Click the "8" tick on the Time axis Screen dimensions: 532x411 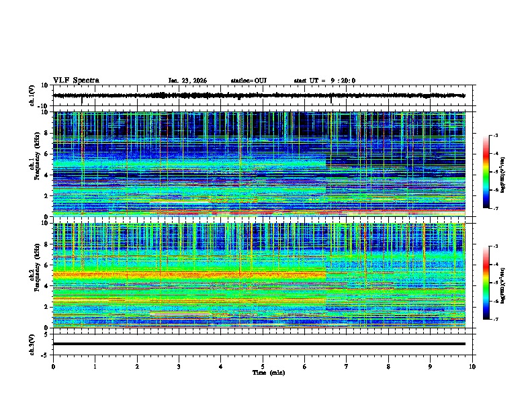coord(388,367)
